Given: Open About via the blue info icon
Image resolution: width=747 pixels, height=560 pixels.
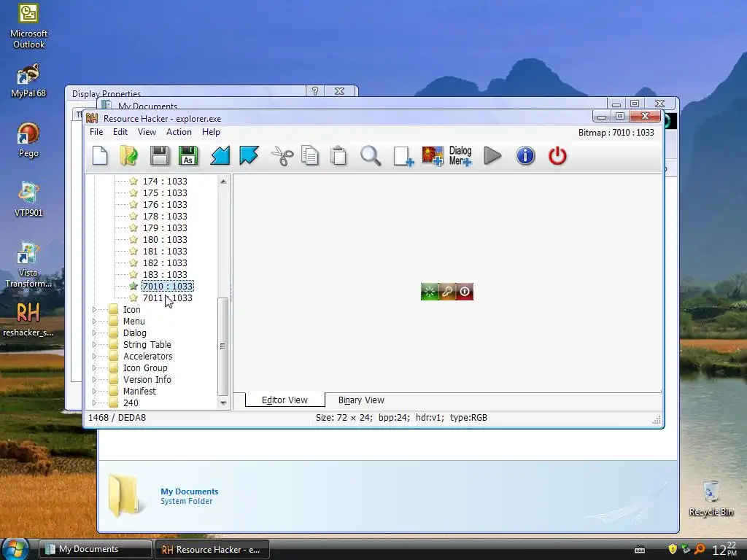Looking at the screenshot, I should tap(525, 156).
